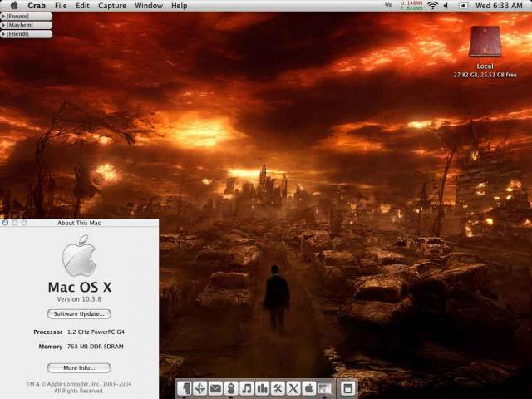Click the Software Update... button
The width and height of the screenshot is (532, 399).
tap(79, 314)
